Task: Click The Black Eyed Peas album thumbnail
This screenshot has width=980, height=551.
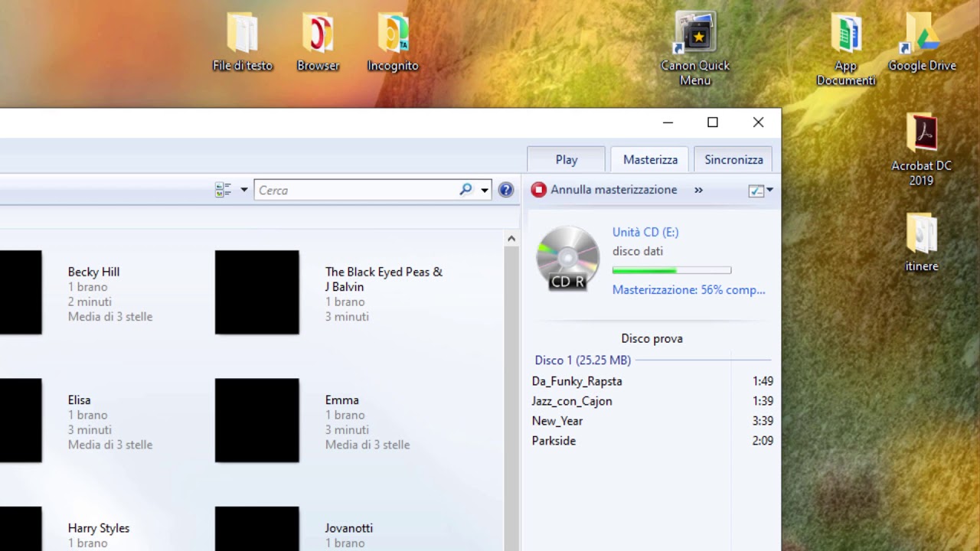Action: 257,292
